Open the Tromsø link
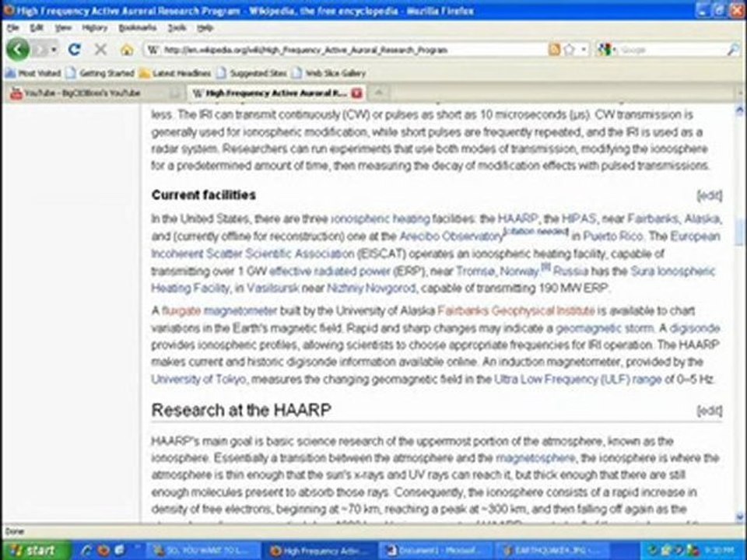Screen dimensions: 747x560 click(475, 271)
